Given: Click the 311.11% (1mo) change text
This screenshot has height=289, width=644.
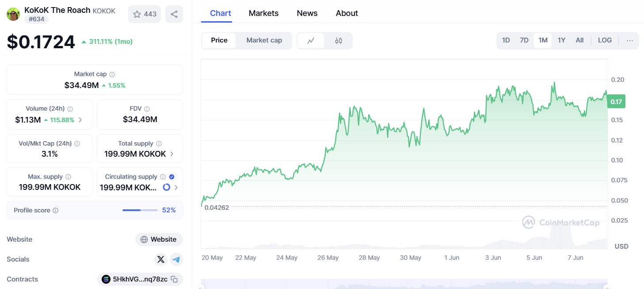Looking at the screenshot, I should [111, 42].
